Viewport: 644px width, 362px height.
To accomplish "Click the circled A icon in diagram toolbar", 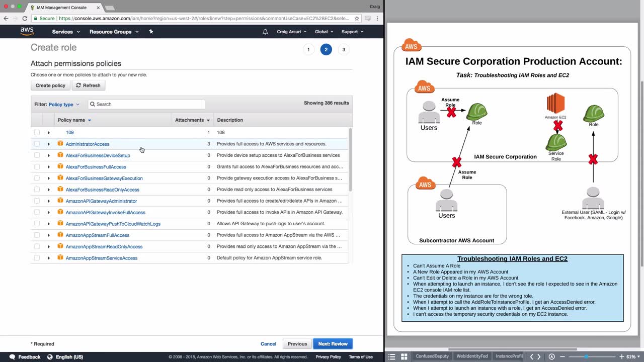I will click(x=551, y=356).
